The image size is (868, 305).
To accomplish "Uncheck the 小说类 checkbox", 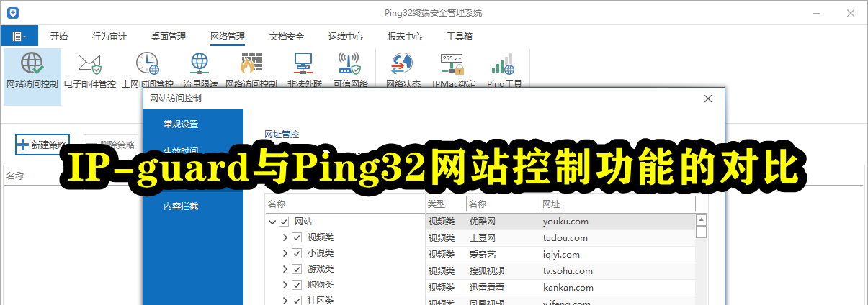I will pos(297,253).
